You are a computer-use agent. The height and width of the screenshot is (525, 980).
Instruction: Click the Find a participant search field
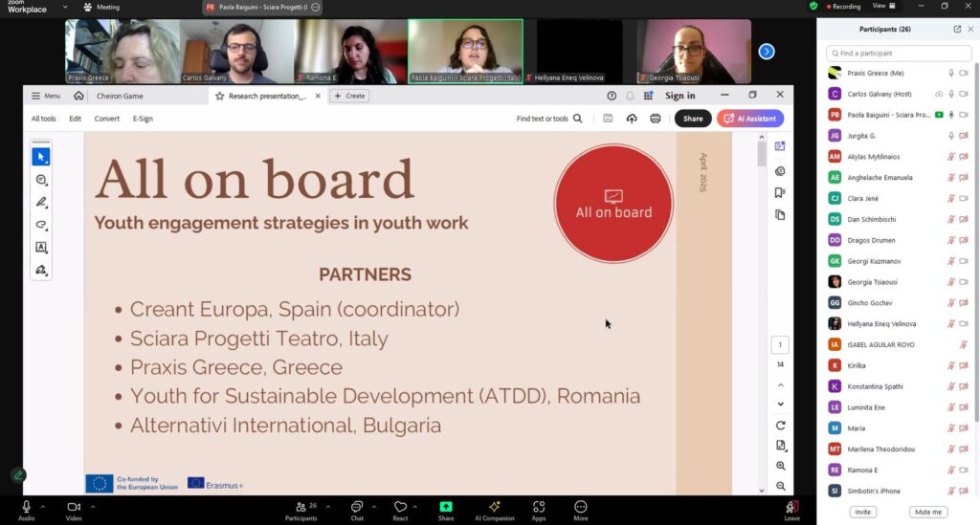tap(898, 54)
